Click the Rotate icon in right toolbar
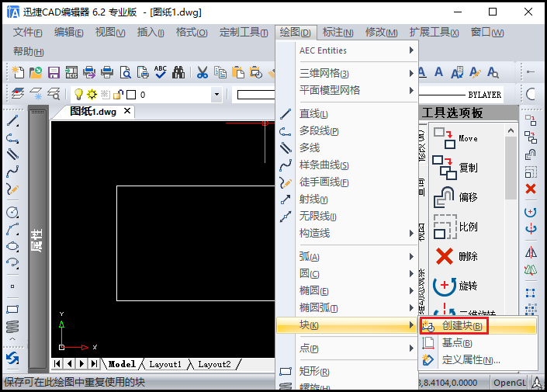This screenshot has height=392, width=547. tap(531, 212)
